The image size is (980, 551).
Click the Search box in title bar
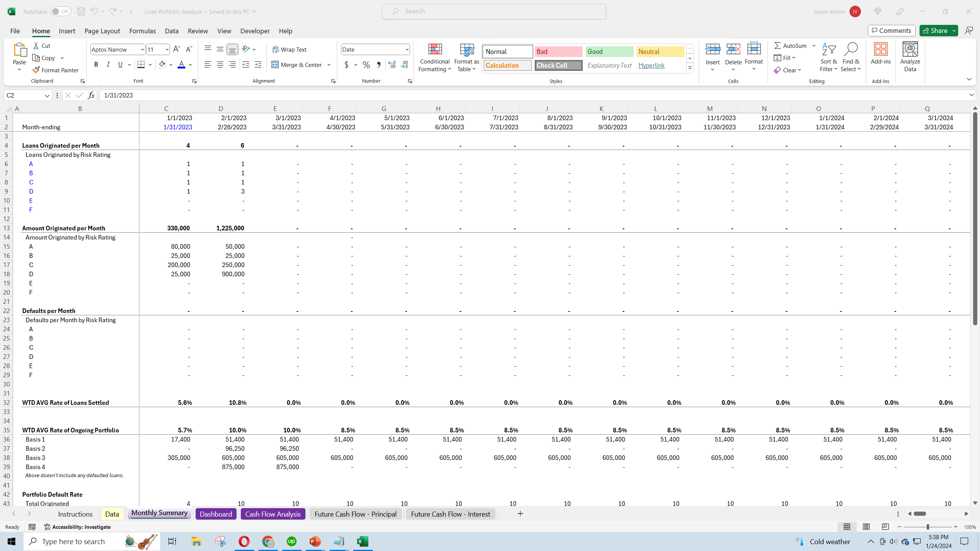pos(494,11)
